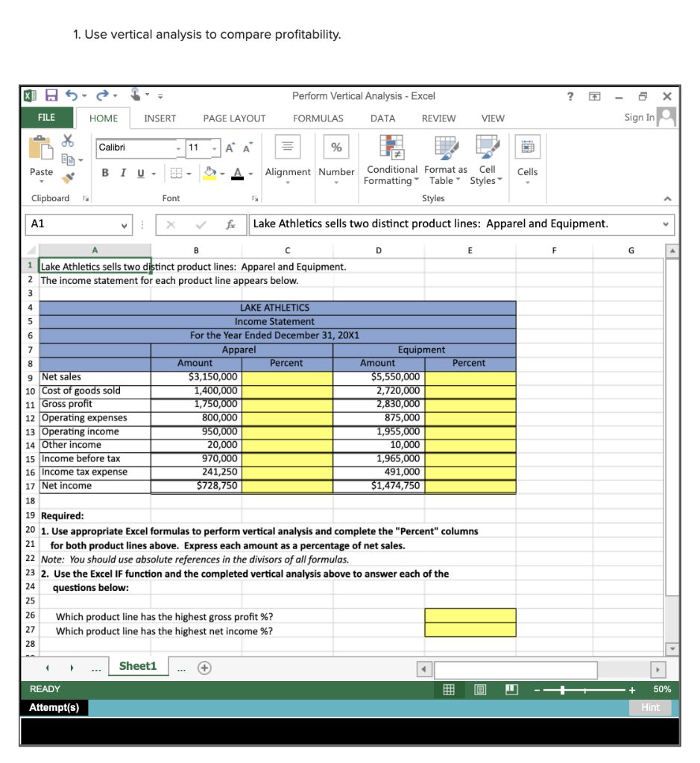Apply the Percent number format
700x763 pixels.
[335, 147]
